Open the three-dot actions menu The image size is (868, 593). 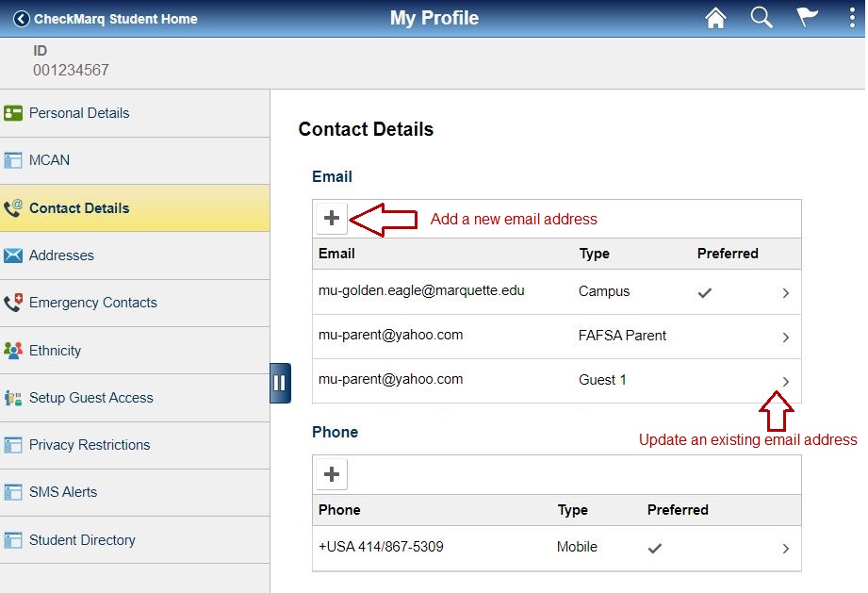(850, 18)
